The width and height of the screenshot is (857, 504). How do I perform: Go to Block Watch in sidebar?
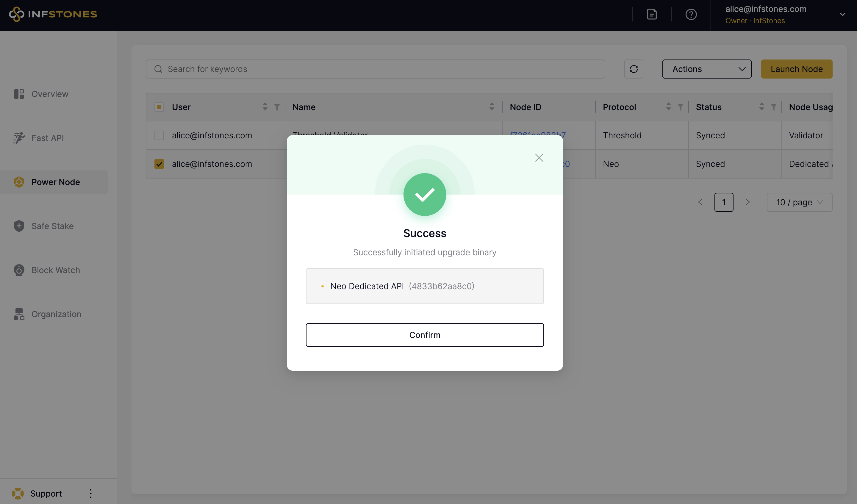click(x=55, y=270)
